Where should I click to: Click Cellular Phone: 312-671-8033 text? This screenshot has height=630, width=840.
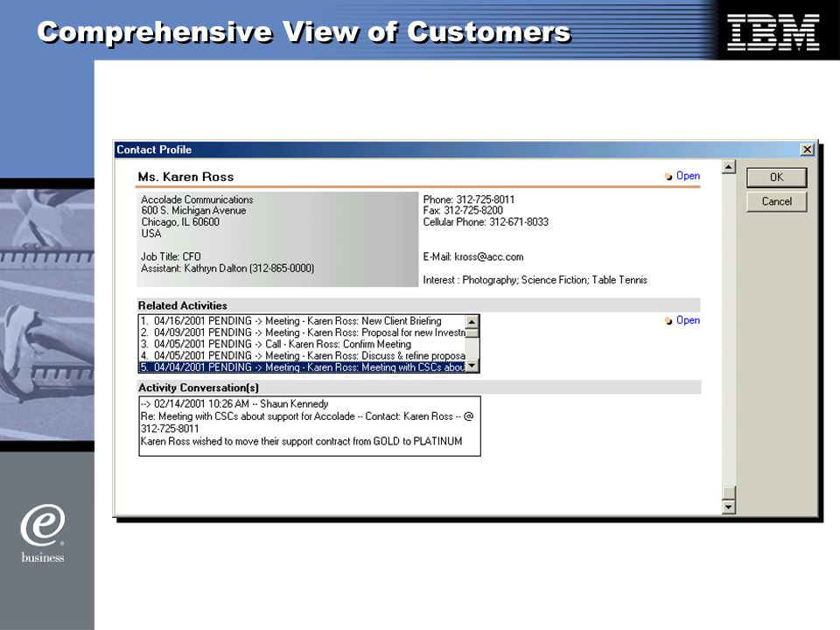[486, 221]
